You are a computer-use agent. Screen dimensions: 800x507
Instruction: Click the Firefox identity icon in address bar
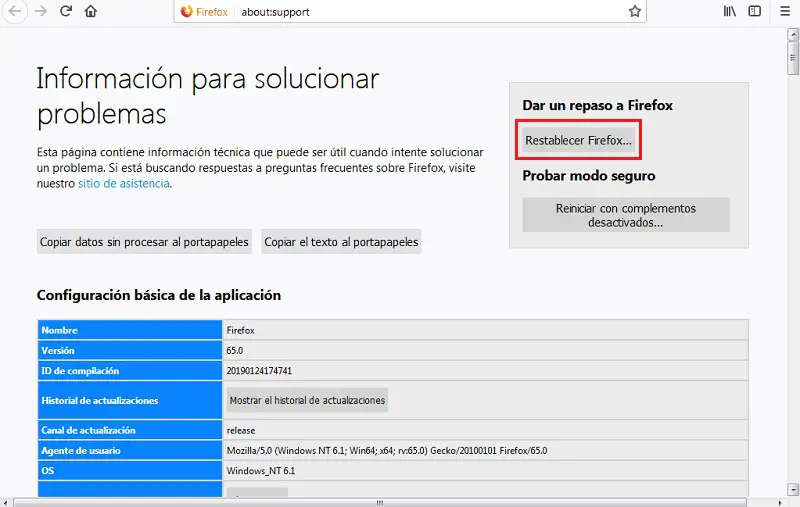[x=204, y=12]
